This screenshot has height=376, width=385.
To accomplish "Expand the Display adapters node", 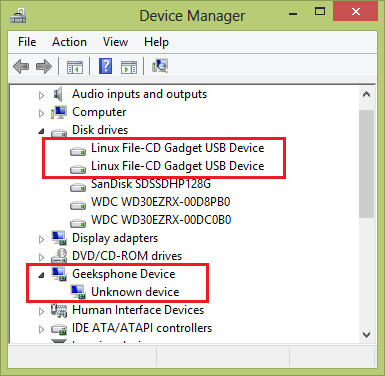I will (41, 239).
